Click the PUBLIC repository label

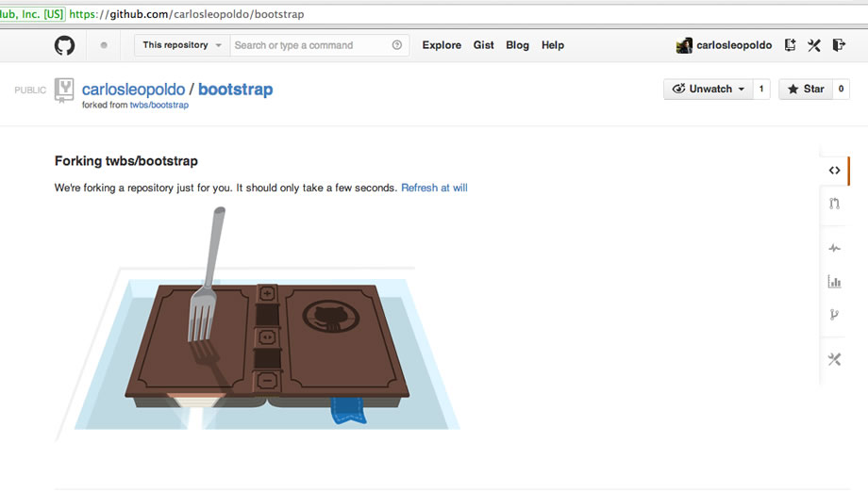pos(30,90)
